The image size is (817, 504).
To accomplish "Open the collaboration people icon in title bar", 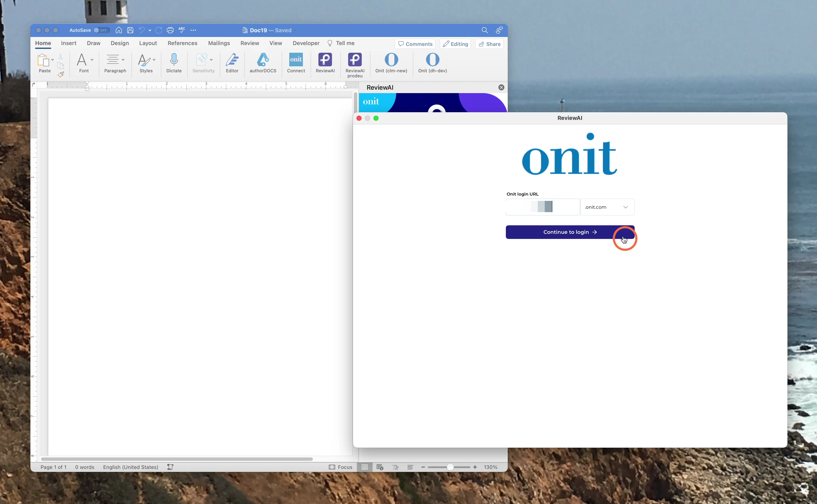I will pos(499,30).
